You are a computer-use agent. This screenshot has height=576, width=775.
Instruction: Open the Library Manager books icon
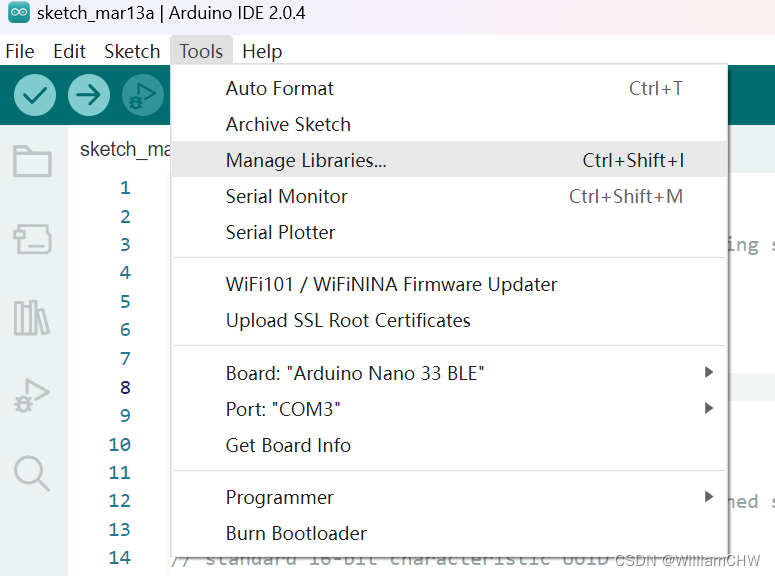coord(31,318)
